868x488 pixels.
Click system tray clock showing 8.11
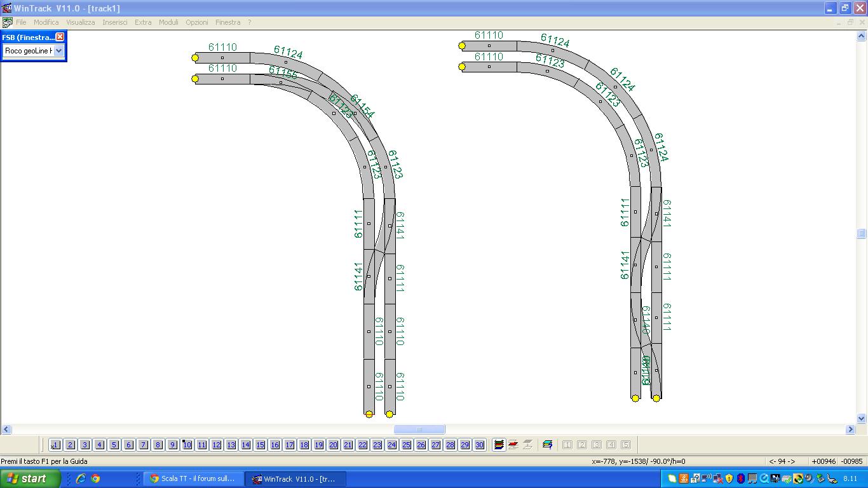pos(850,478)
